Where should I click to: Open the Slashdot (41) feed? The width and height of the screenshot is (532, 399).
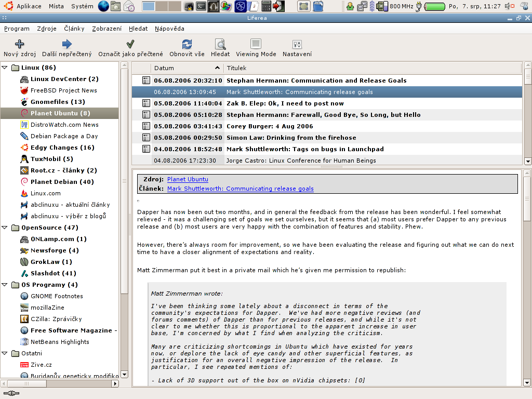point(54,273)
